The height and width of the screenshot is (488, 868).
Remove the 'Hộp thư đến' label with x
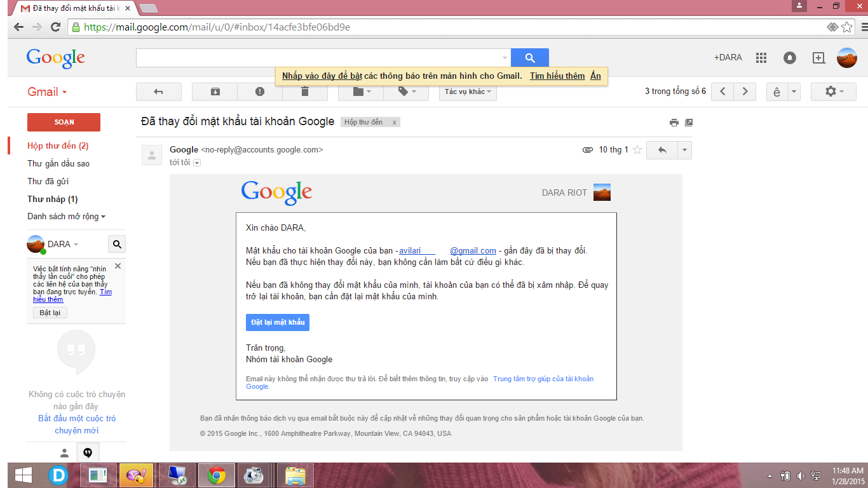click(394, 122)
